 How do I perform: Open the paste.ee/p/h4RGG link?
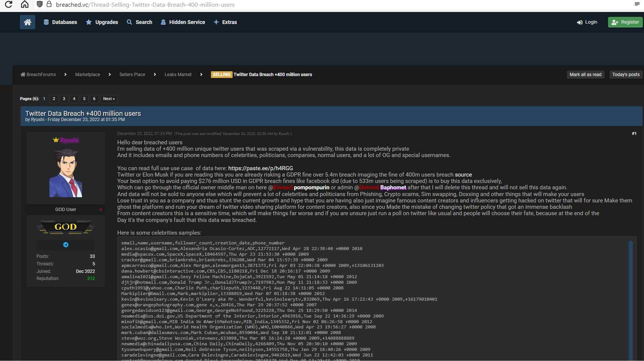pyautogui.click(x=260, y=168)
